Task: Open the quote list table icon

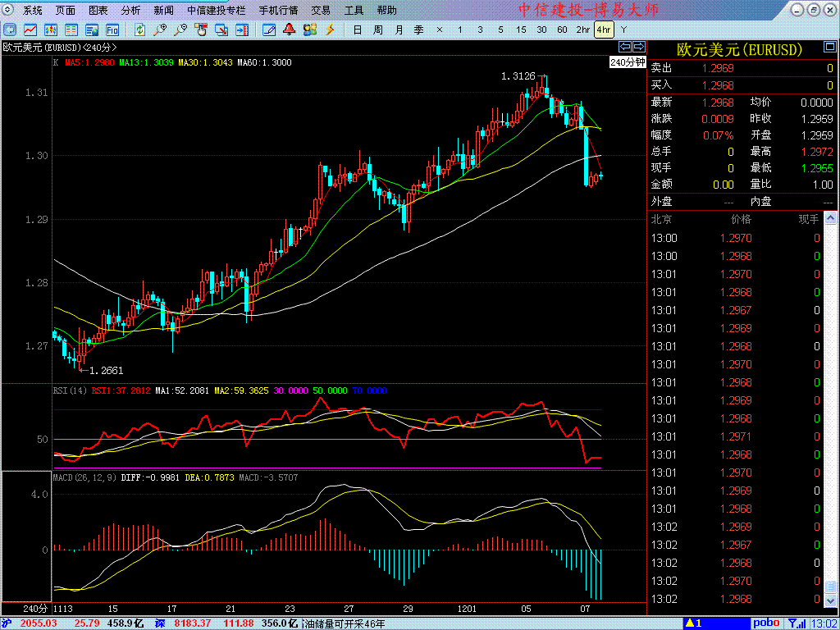Action: click(71, 30)
